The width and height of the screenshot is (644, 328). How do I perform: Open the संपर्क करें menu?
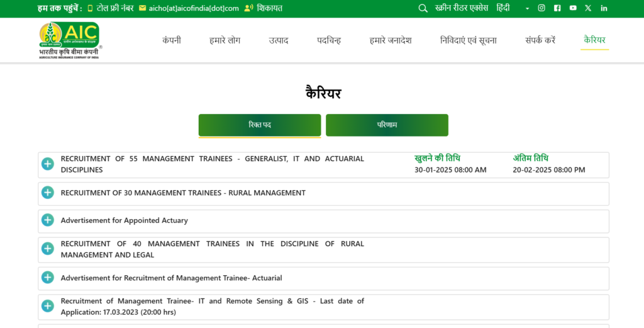540,40
